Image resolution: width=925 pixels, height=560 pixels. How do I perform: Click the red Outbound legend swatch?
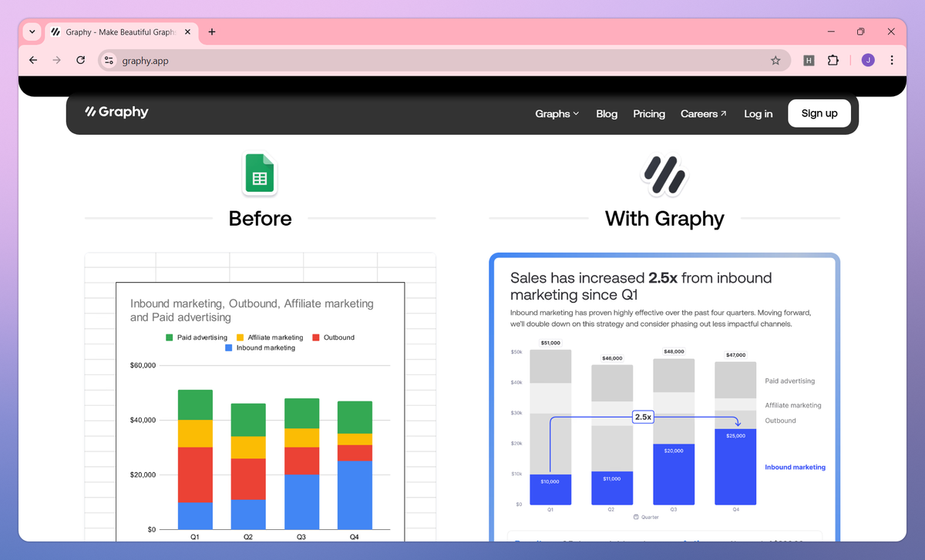click(315, 337)
